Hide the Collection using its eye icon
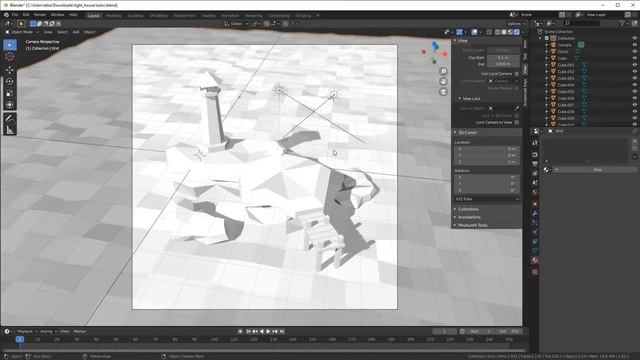Viewport: 640px width, 360px height. (x=635, y=38)
